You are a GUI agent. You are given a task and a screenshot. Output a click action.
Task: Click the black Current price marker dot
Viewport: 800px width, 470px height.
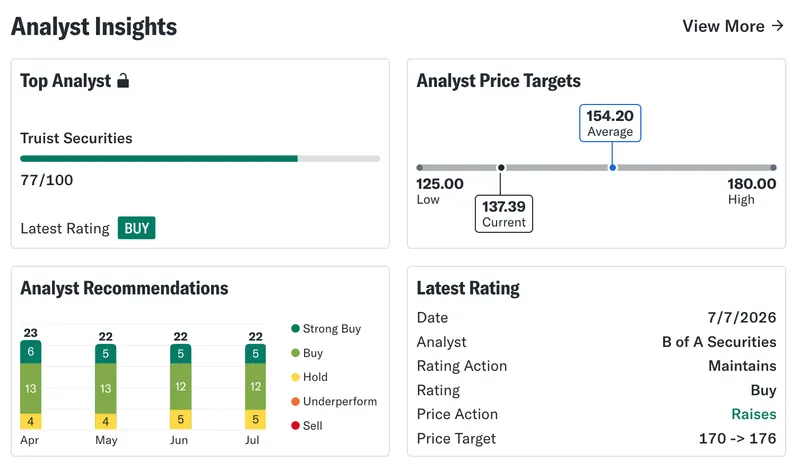[x=501, y=167]
